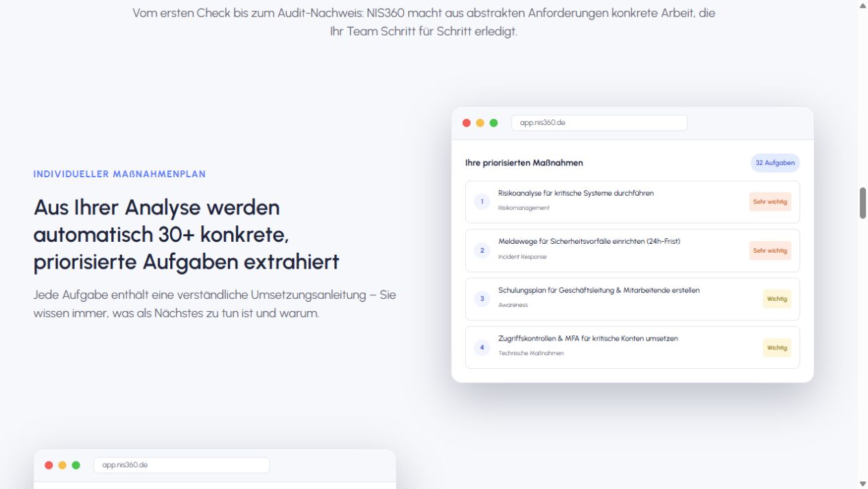Click the Ihre priorisierten Maßnahmen heading
The width and height of the screenshot is (868, 489).
coord(524,163)
